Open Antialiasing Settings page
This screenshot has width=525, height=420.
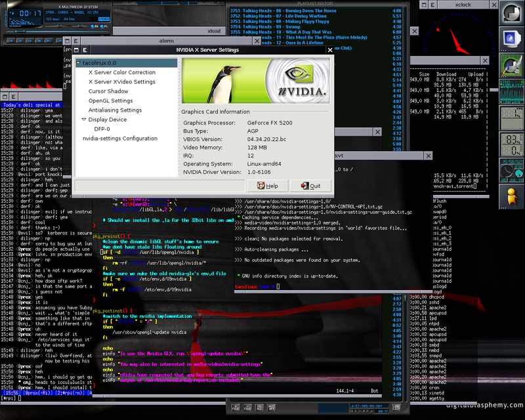click(115, 110)
